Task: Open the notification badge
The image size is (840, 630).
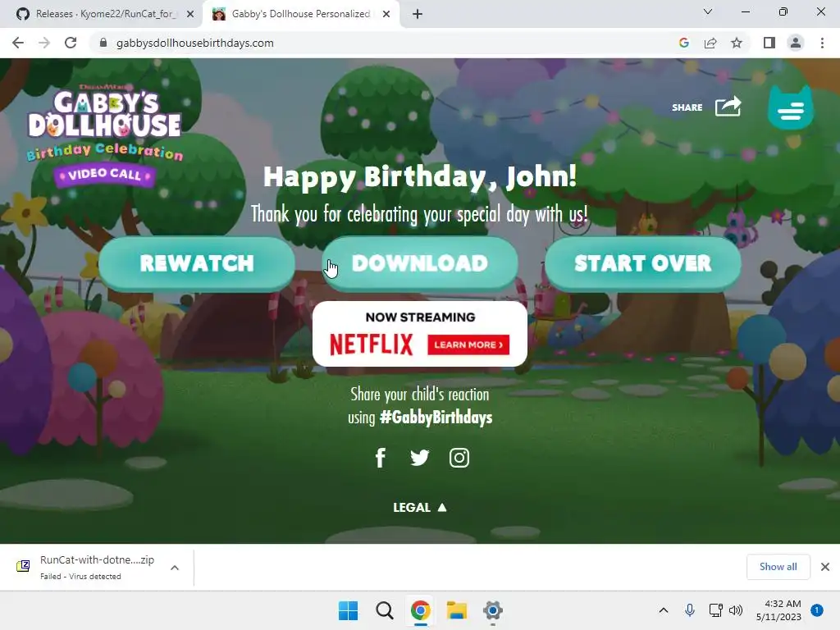Action: pos(817,609)
